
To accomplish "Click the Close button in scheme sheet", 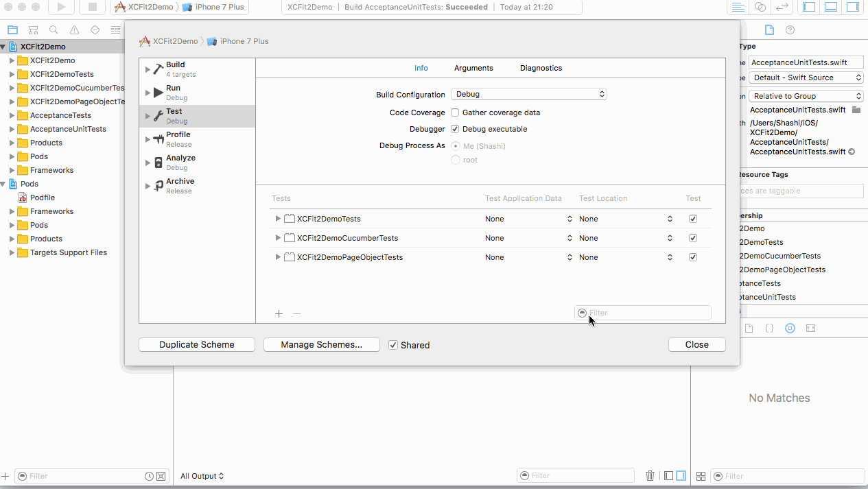I will [697, 345].
